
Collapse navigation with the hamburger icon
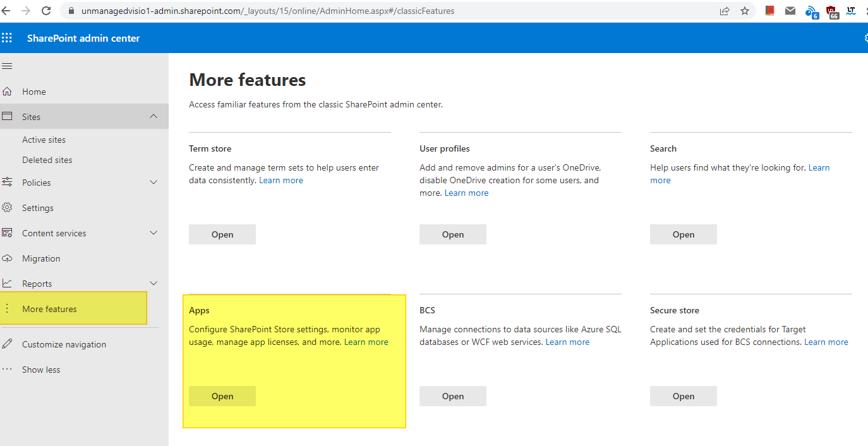pos(7,66)
